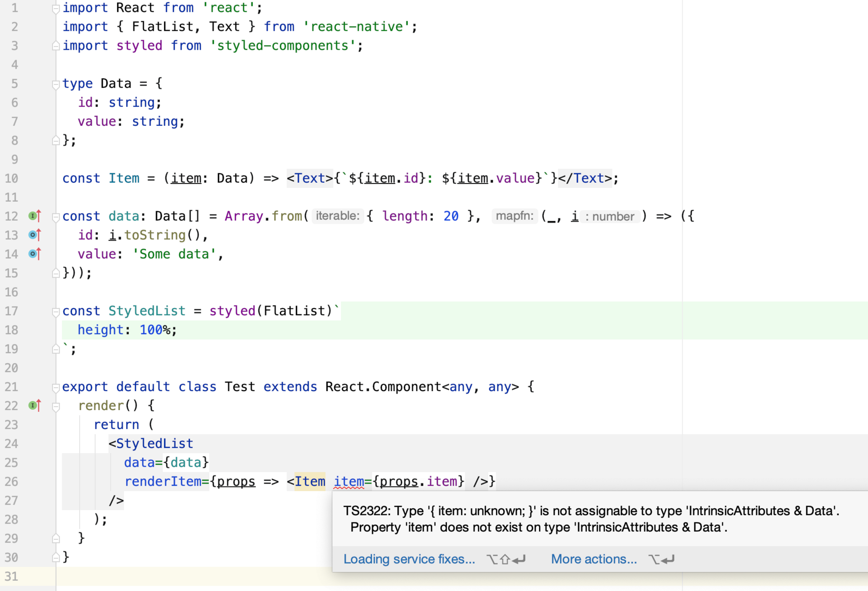
Task: Click the 'Item' constant name on line 10
Action: tap(124, 179)
